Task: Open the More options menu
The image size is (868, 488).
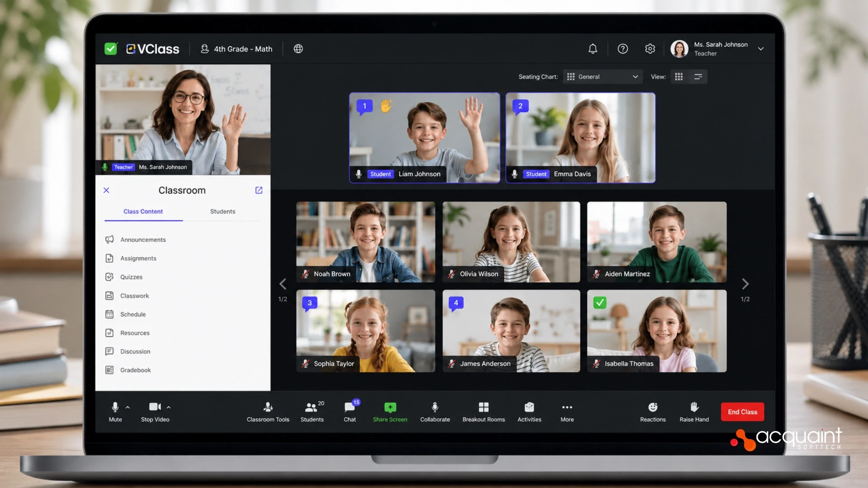Action: 567,412
